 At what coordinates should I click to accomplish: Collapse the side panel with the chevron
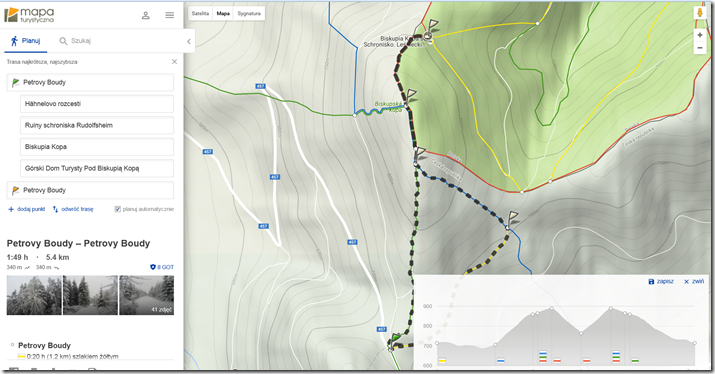coord(189,41)
